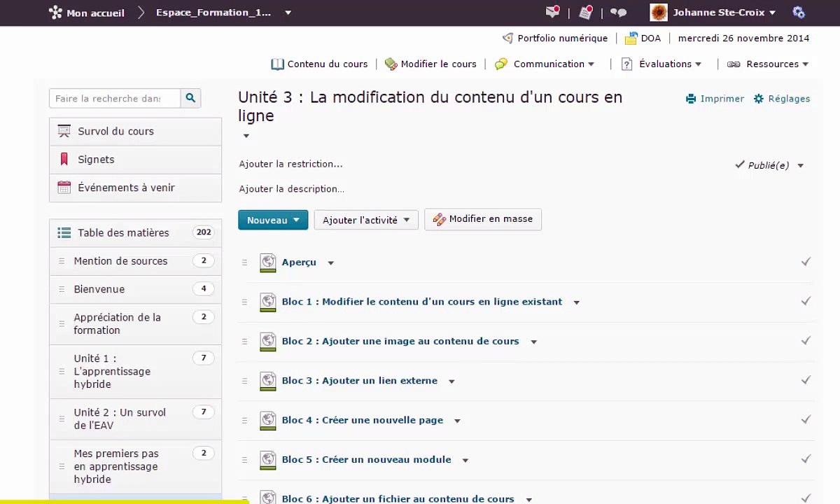The height and width of the screenshot is (504, 840).
Task: Click drag handle beside Aperçu
Action: coord(244,262)
